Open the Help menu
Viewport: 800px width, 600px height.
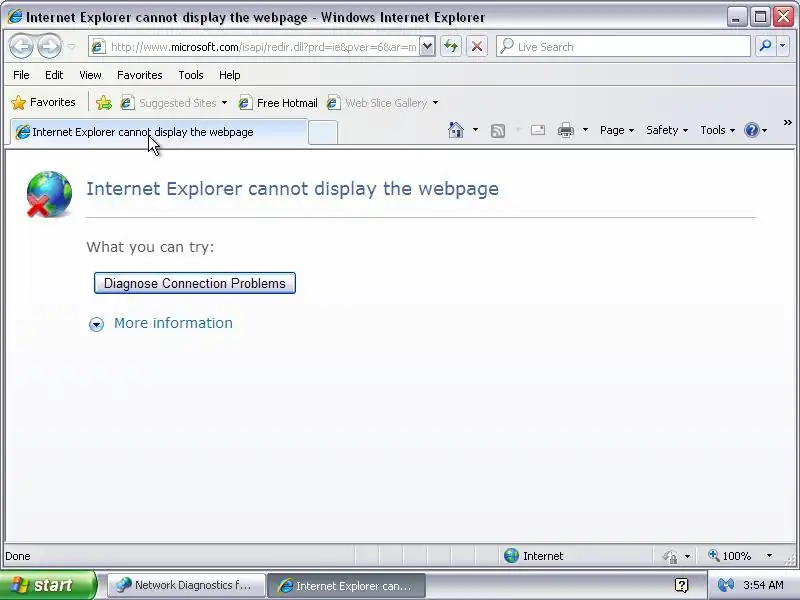(229, 75)
